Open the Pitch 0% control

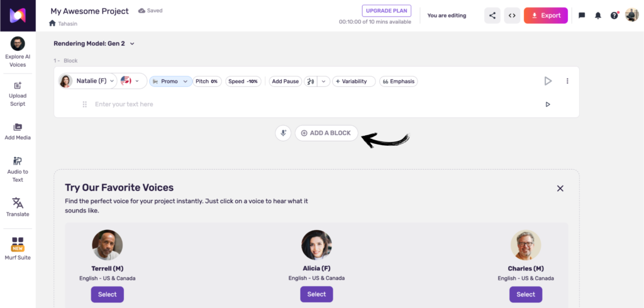[x=207, y=81]
